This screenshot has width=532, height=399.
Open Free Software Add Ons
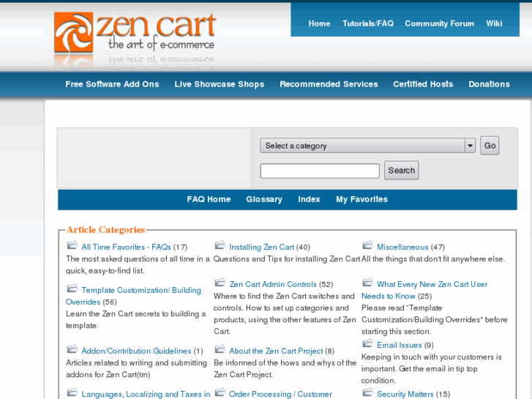[x=112, y=84]
